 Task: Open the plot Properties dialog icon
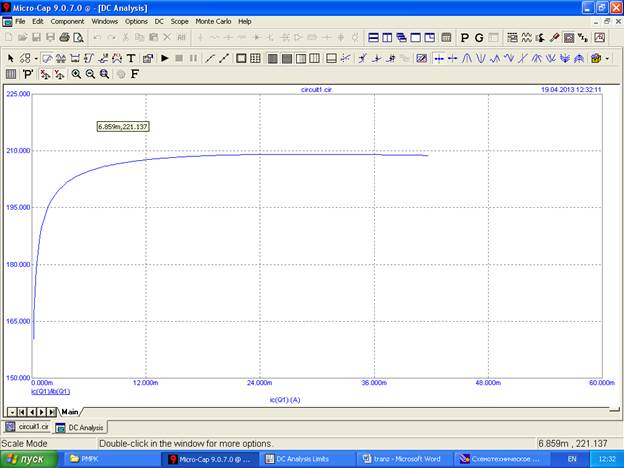148,58
